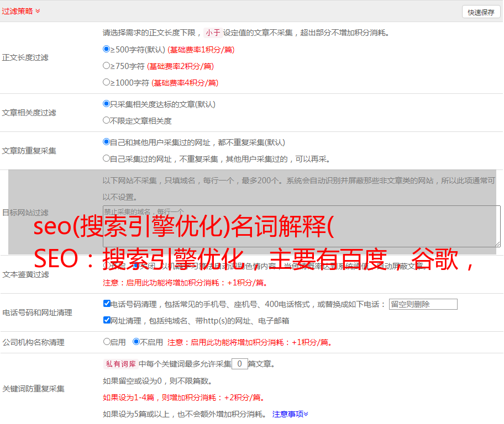
Task: Toggle the 电话号码清理 checkbox
Action: (x=107, y=304)
